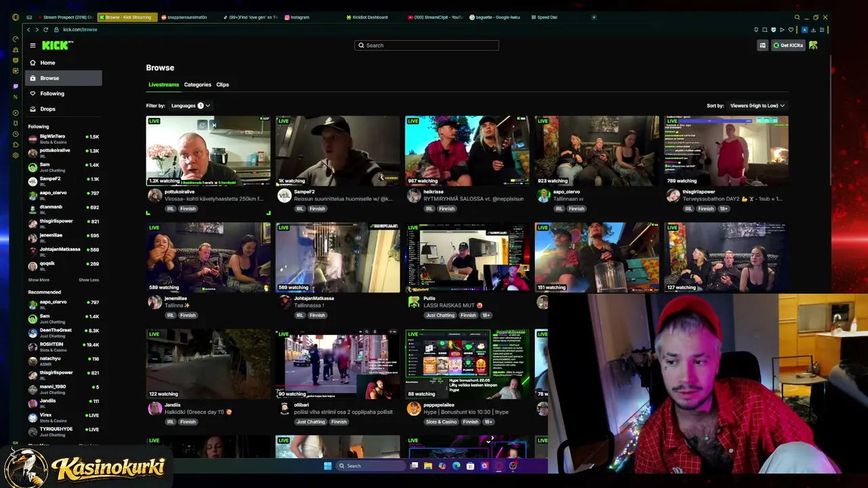Open Microsoft Store from the taskbar

point(470,466)
